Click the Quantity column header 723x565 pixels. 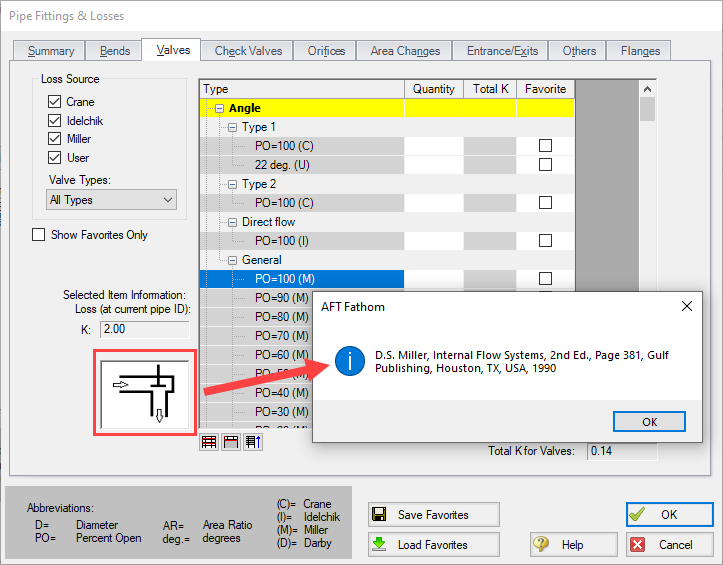434,89
